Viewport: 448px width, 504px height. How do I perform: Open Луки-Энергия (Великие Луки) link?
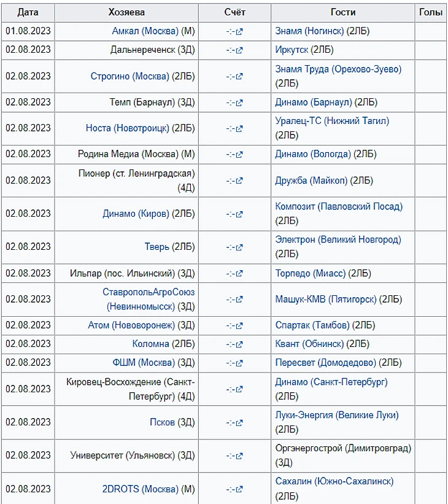click(337, 415)
